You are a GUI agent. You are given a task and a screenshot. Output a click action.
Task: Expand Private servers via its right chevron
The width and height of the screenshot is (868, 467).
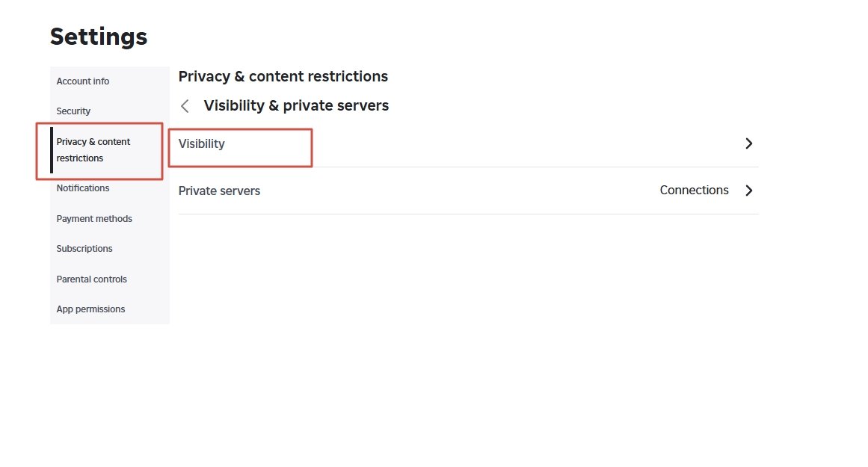point(748,191)
